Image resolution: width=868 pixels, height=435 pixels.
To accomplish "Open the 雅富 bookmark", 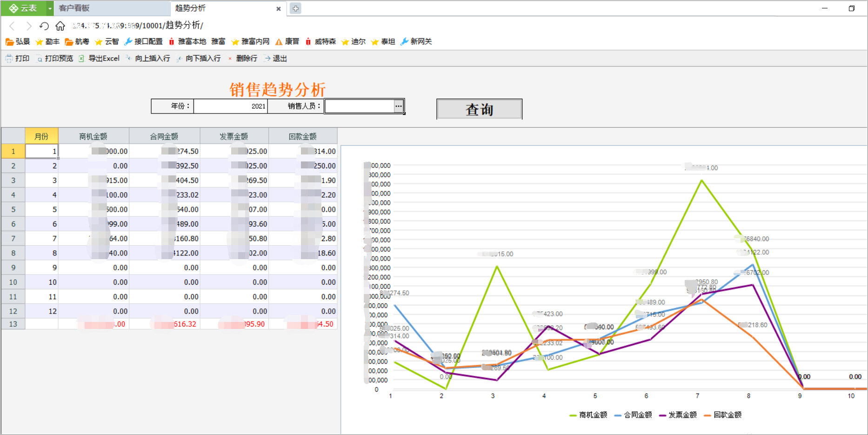I will coord(218,42).
